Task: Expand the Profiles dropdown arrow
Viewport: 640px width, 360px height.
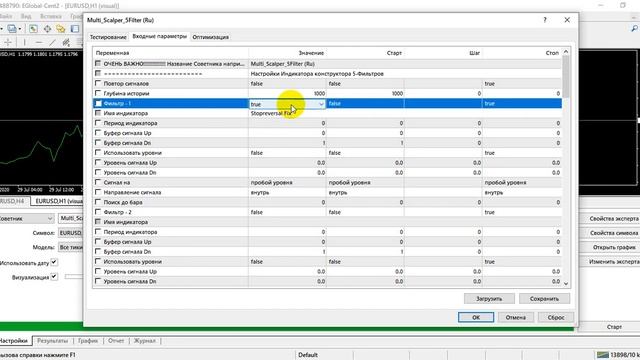Action: pos(20,29)
